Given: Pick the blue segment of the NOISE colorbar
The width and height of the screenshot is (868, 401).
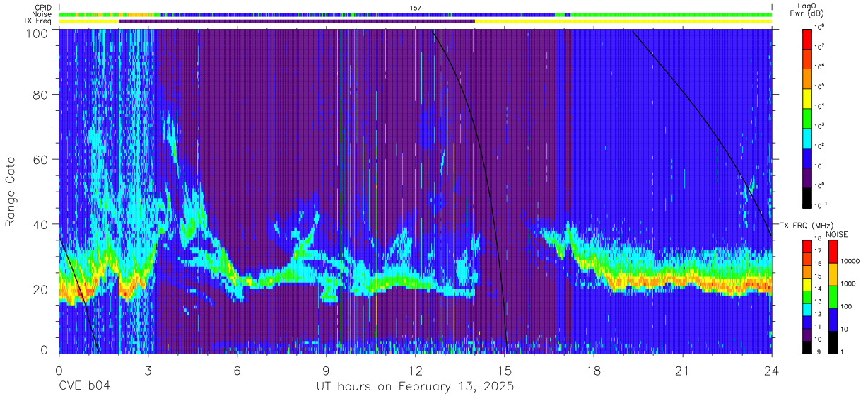Looking at the screenshot, I should (833, 319).
